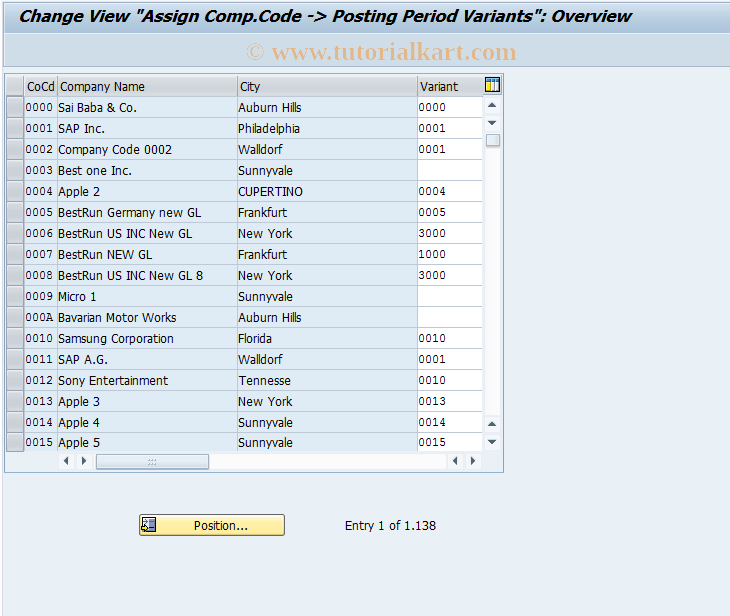Edit Variant field for Company Code 0002
The width and height of the screenshot is (730, 616).
click(x=450, y=149)
